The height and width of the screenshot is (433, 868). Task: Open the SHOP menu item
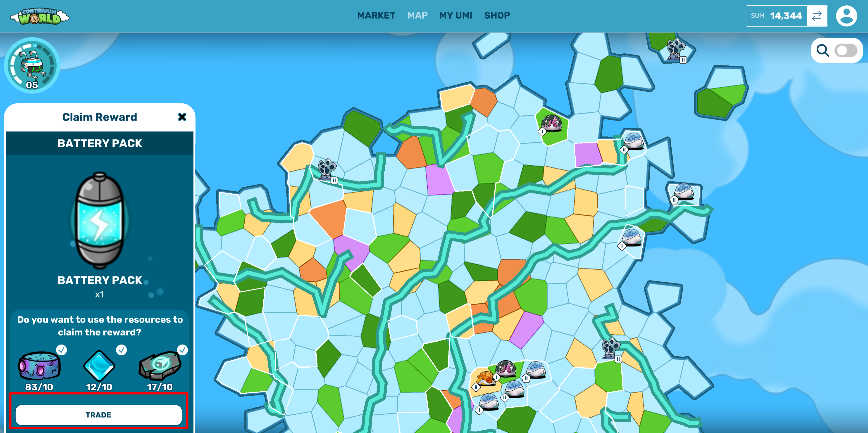point(497,16)
